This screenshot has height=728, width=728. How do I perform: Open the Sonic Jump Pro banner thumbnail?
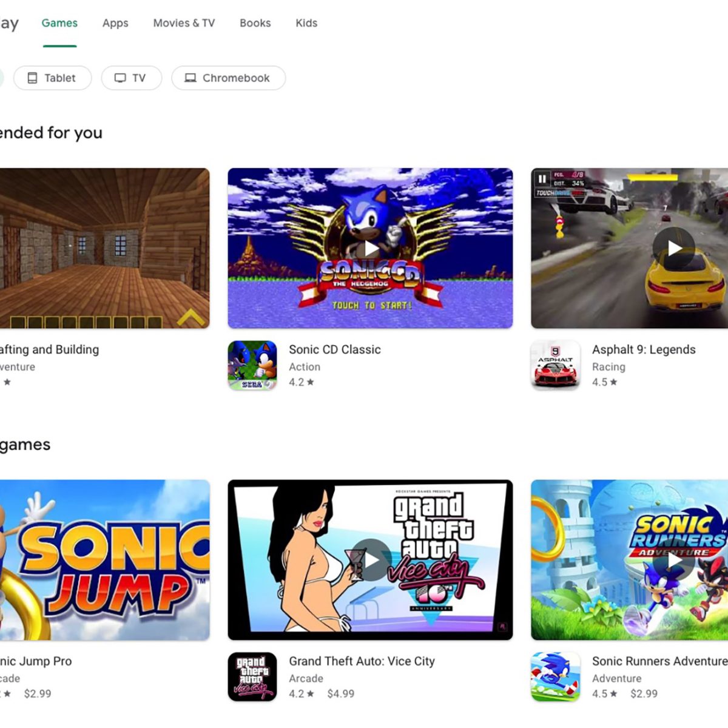(104, 560)
